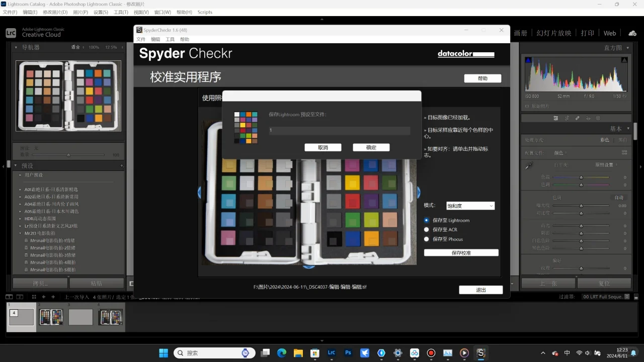The width and height of the screenshot is (644, 362).
Task: Toggle the original photo checkbox under histogram
Action: point(527,106)
